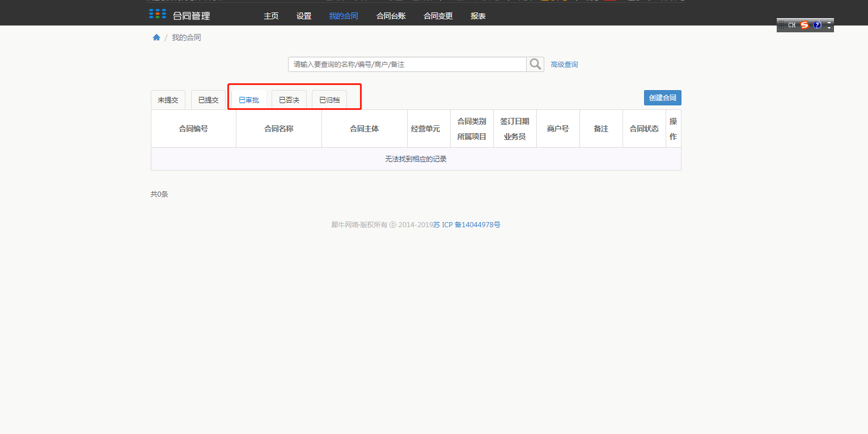
Task: Click the 操作 column header
Action: pos(674,129)
